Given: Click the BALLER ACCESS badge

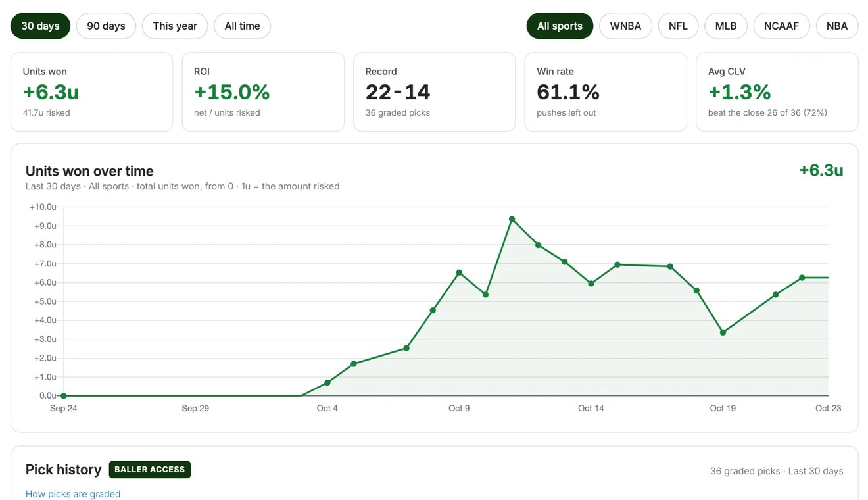Looking at the screenshot, I should point(150,470).
